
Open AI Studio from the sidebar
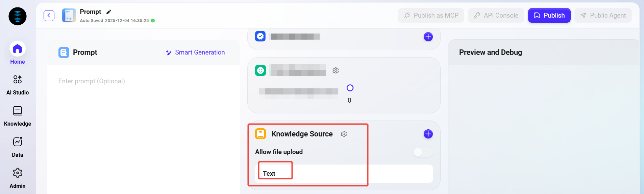pyautogui.click(x=18, y=85)
